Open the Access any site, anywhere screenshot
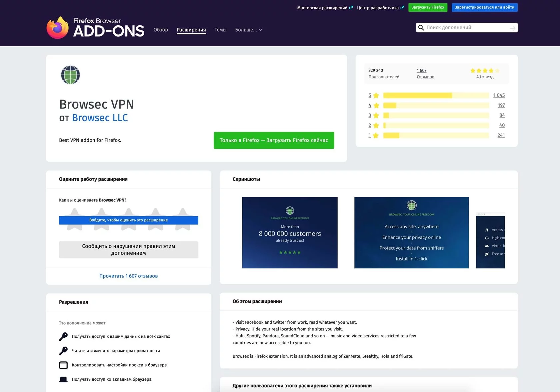Image resolution: width=560 pixels, height=392 pixels. coord(411,232)
